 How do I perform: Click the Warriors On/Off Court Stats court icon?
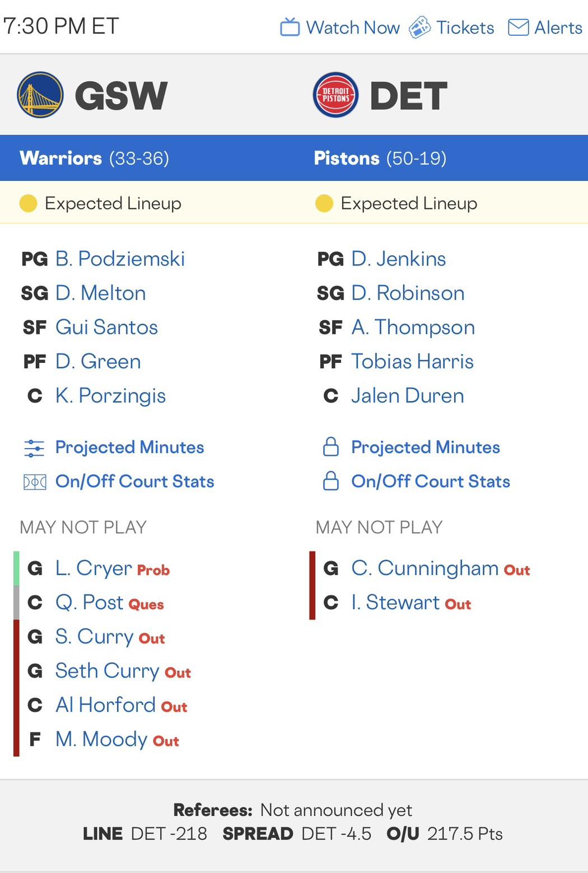click(34, 482)
